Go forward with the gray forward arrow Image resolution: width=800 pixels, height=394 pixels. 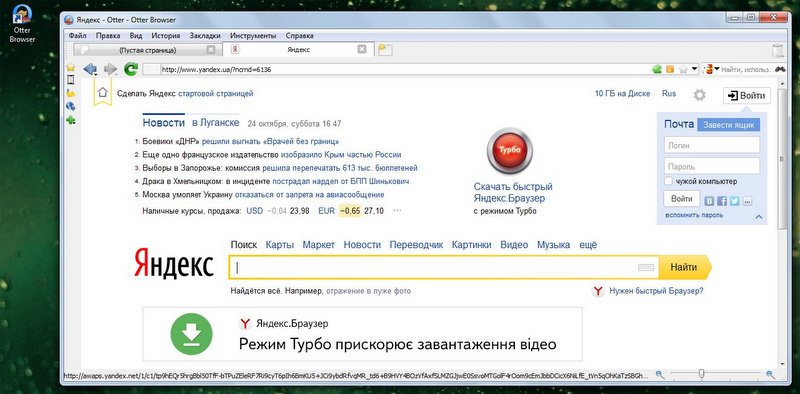tap(110, 69)
